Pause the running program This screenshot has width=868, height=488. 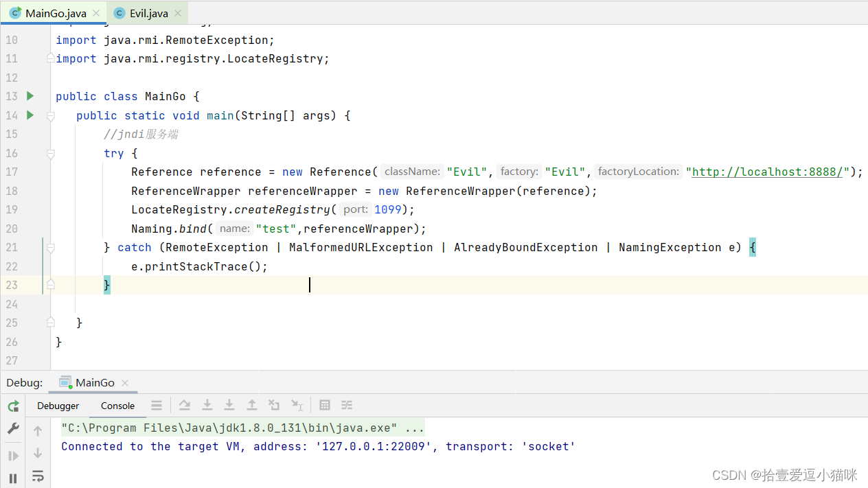pyautogui.click(x=13, y=478)
